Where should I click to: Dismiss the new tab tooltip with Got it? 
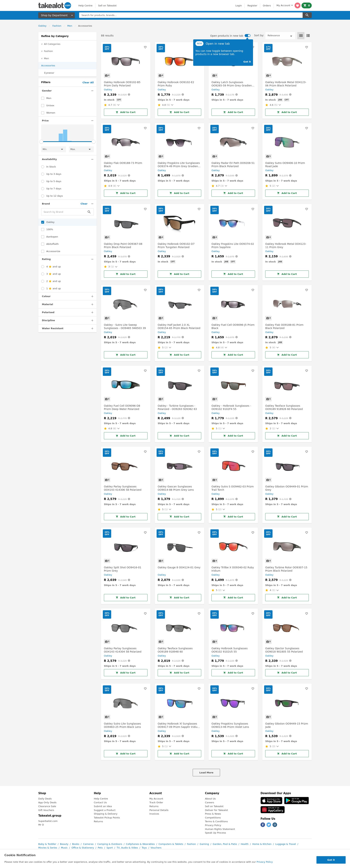[247, 62]
